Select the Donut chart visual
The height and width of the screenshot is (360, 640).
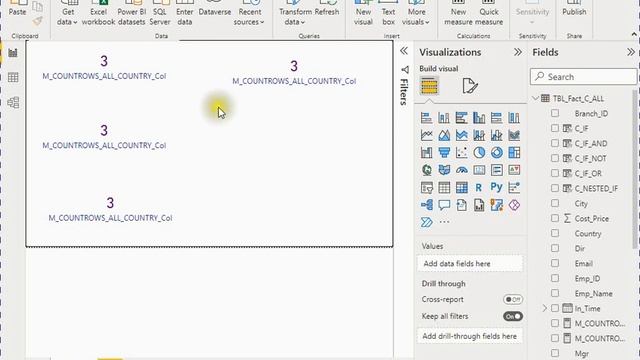497,153
